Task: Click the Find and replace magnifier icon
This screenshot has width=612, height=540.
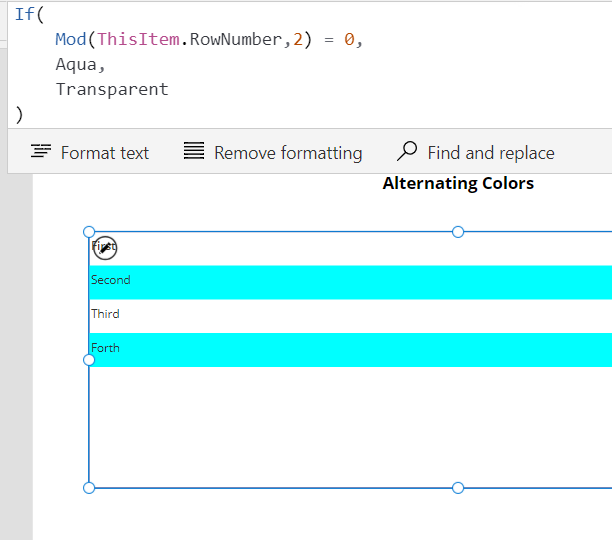Action: [x=407, y=151]
